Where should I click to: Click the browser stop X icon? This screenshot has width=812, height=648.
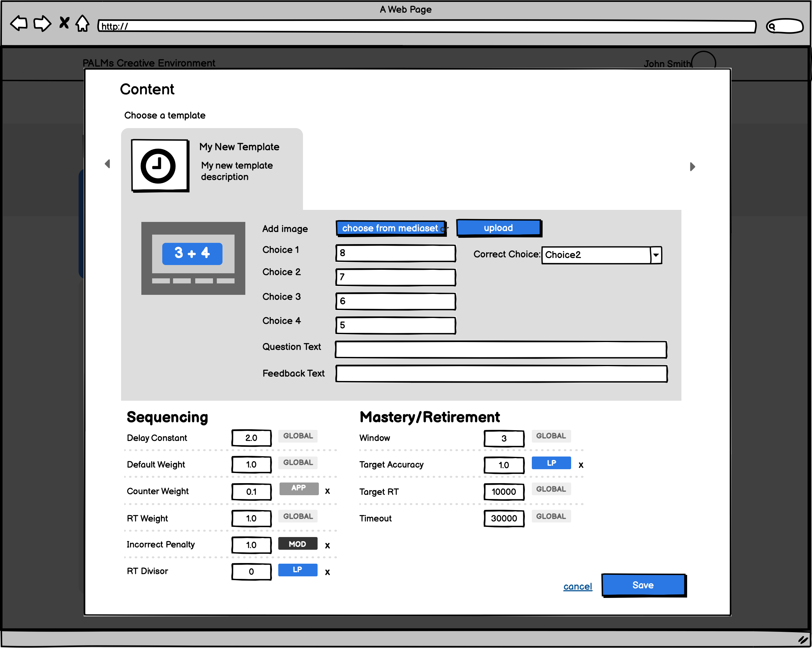click(x=64, y=23)
